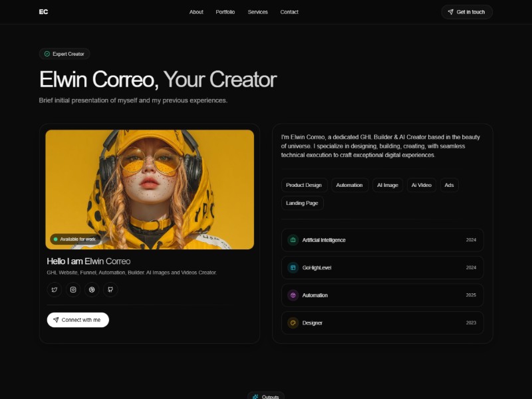Open the Instagram profile icon
Screen dimensions: 532x399
[73, 289]
